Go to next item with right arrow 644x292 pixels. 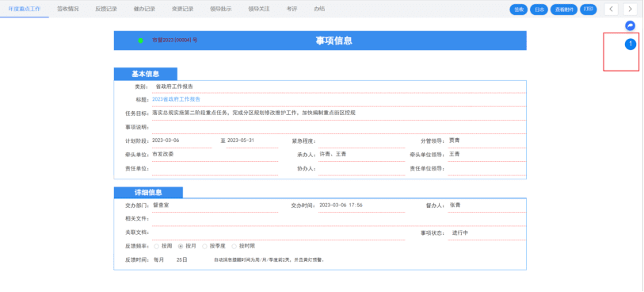coord(631,10)
